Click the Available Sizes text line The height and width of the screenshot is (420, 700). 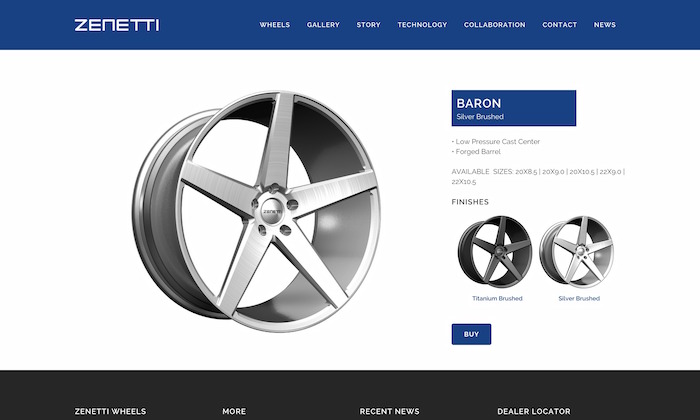click(x=538, y=177)
